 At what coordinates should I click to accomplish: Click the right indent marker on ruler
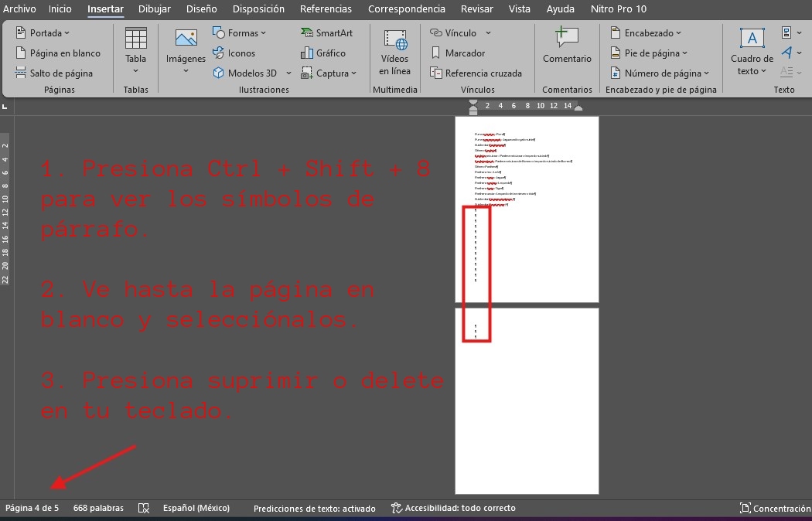pos(578,107)
